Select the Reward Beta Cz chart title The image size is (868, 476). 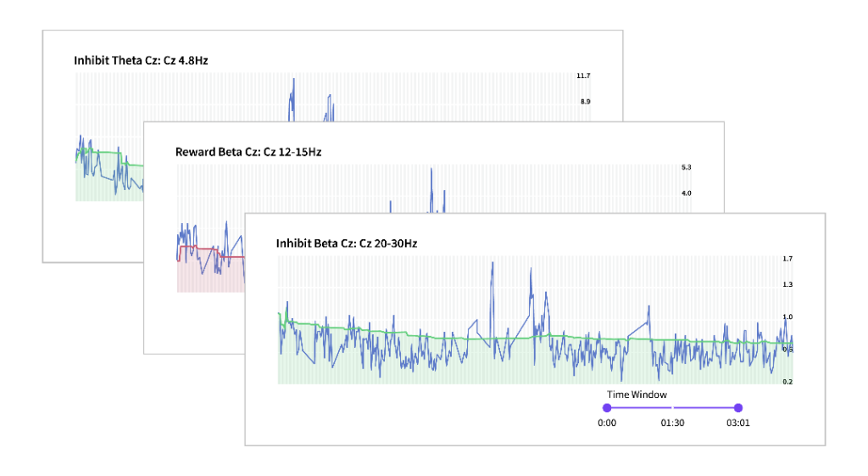[x=248, y=152]
